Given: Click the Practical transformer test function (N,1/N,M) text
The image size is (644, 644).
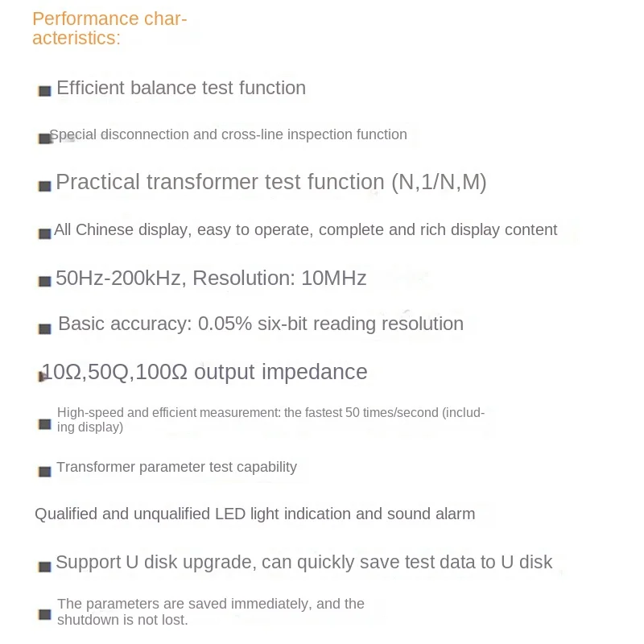Looking at the screenshot, I should pyautogui.click(x=271, y=182).
